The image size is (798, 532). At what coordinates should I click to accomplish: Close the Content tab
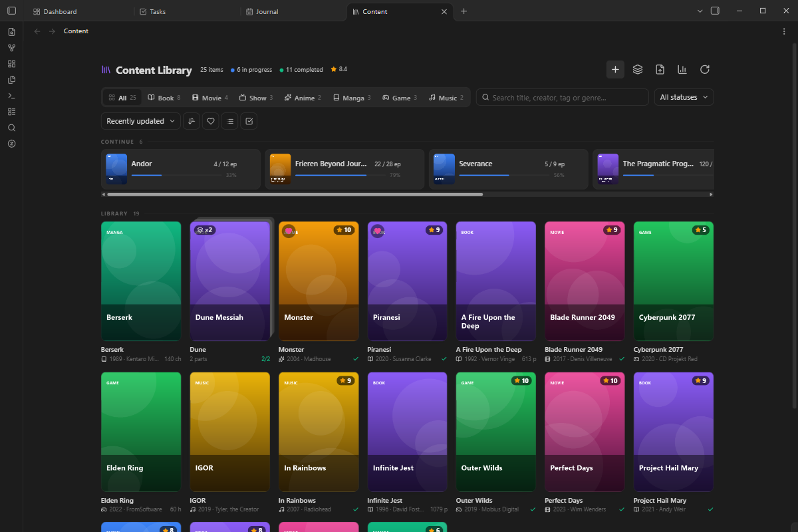[444, 12]
